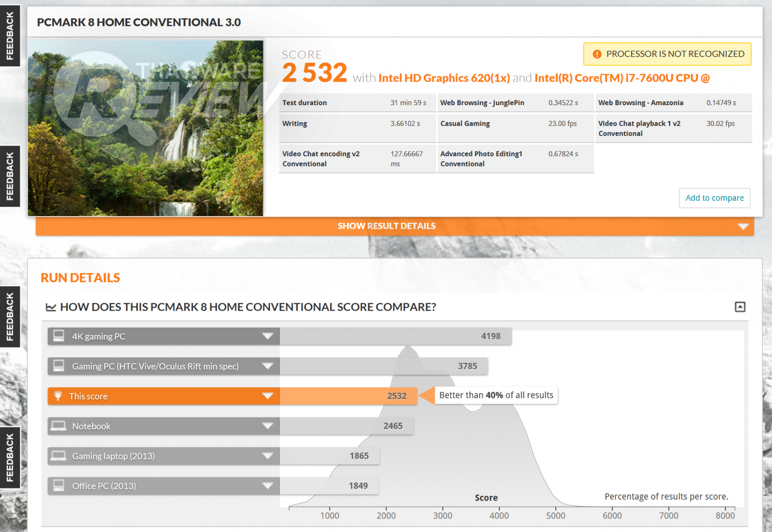Click the 3785 score bar
Viewport: 772px width, 532px height.
[384, 366]
